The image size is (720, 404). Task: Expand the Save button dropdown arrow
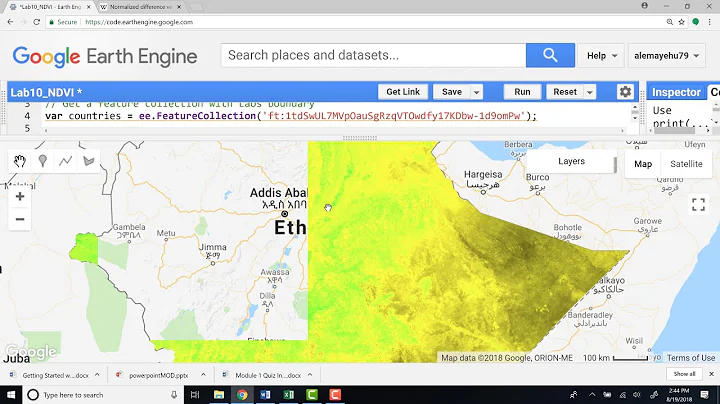[477, 92]
